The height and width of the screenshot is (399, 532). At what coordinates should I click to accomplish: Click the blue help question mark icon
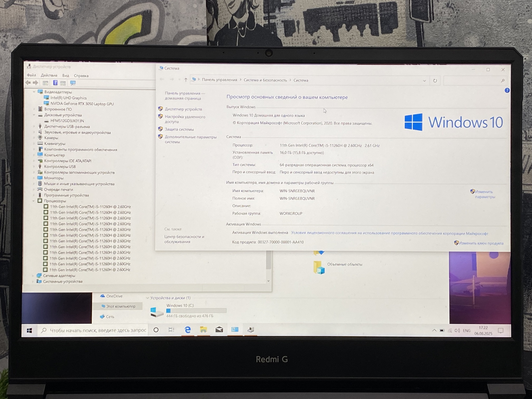tap(507, 90)
